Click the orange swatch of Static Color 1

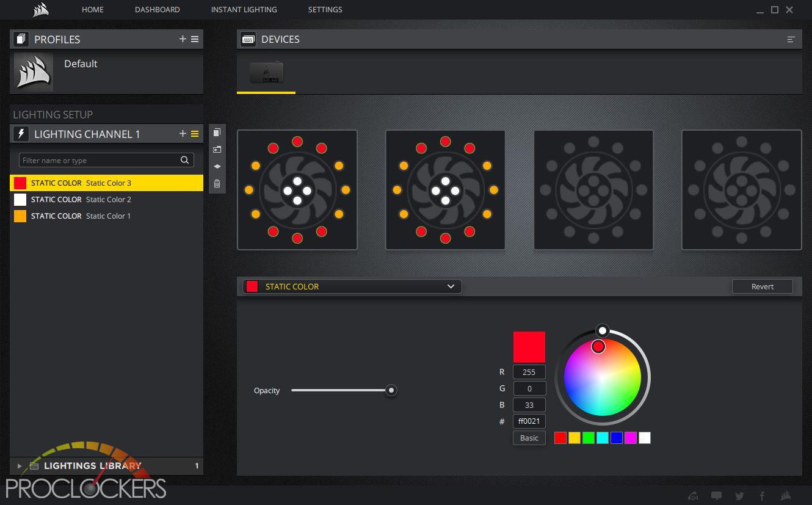tap(20, 216)
